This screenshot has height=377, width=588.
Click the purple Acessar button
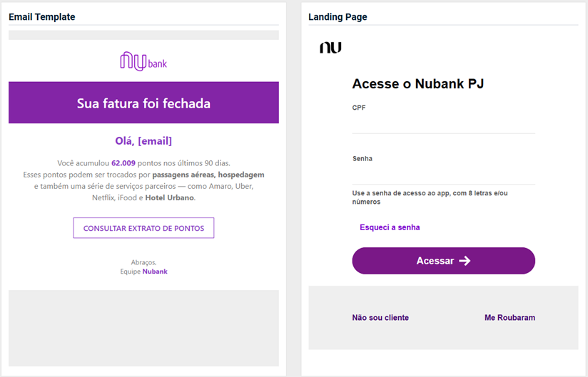(x=443, y=261)
